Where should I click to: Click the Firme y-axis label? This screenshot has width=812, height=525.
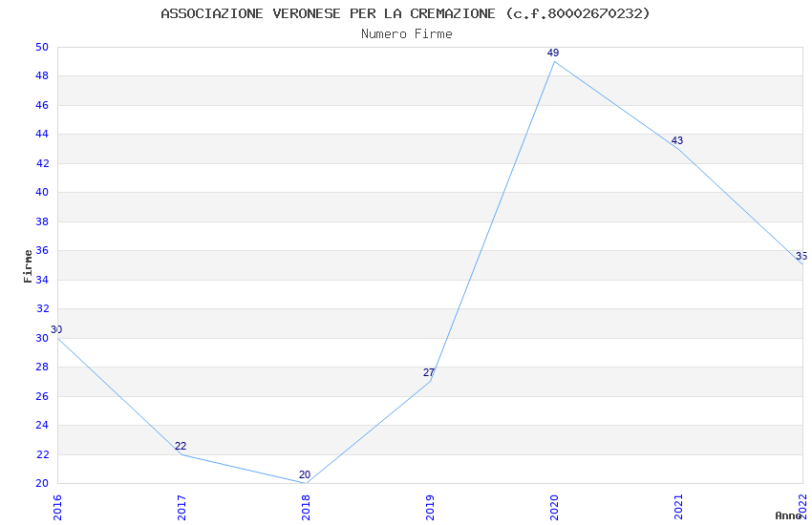coord(28,266)
